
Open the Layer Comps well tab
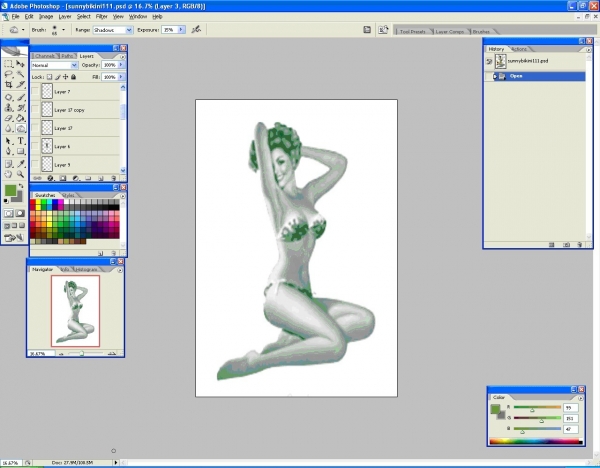point(449,31)
